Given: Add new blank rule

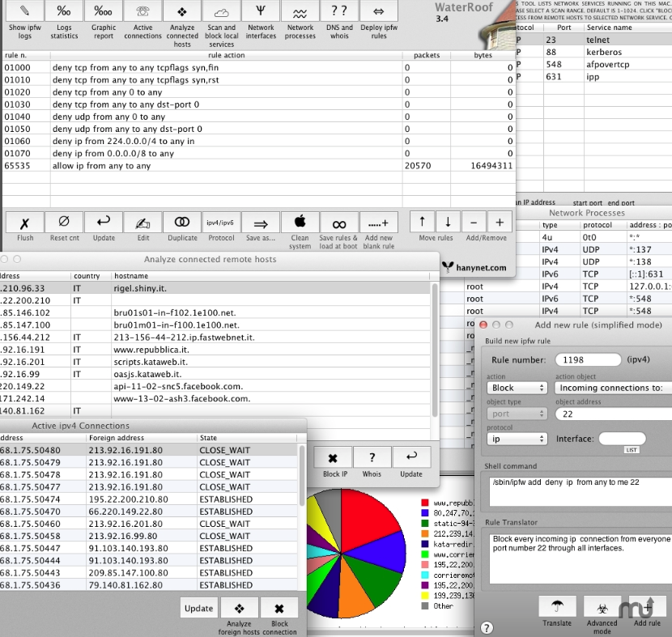Looking at the screenshot, I should pos(379,223).
